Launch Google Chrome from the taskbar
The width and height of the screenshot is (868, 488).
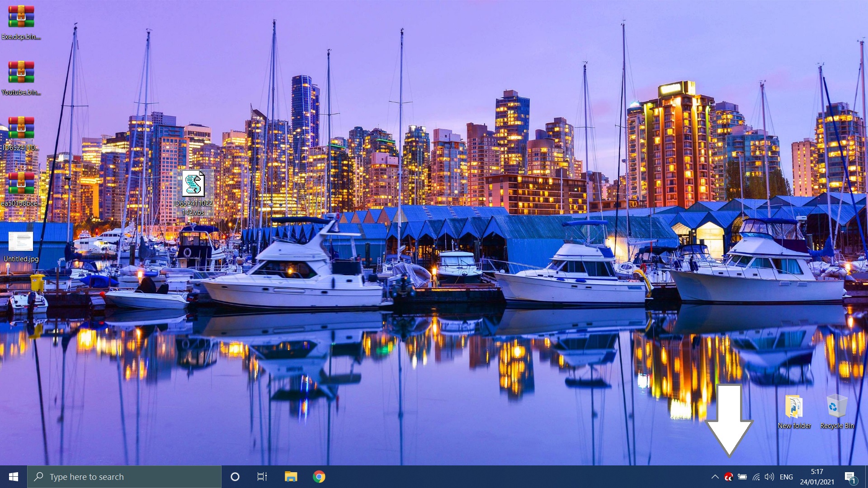click(x=319, y=477)
